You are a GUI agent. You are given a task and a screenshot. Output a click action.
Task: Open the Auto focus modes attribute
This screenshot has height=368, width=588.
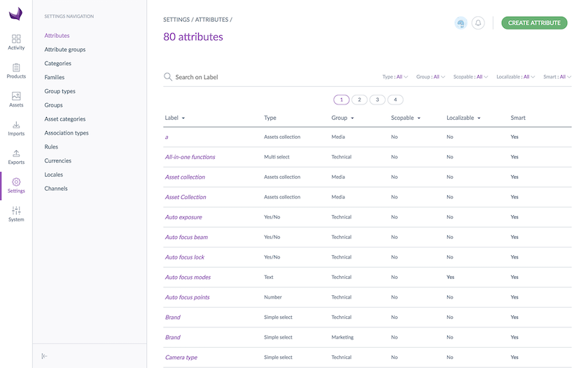tap(188, 278)
